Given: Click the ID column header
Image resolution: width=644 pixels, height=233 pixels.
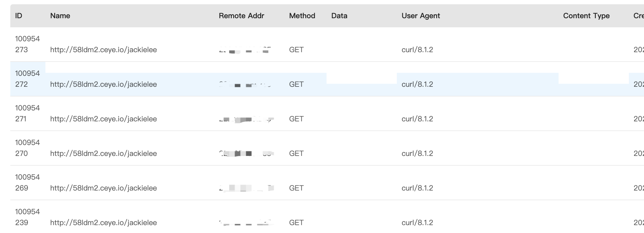Looking at the screenshot, I should click(x=19, y=16).
